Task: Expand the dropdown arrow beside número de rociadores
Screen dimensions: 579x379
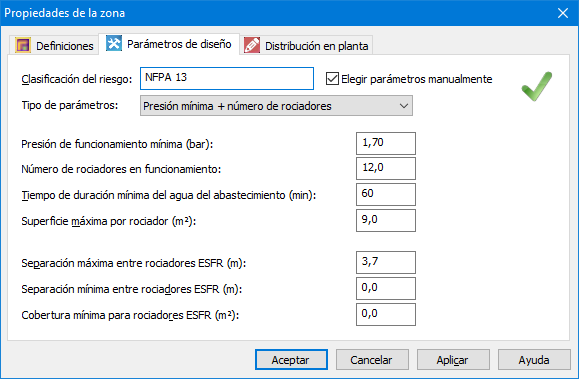Action: tap(404, 106)
